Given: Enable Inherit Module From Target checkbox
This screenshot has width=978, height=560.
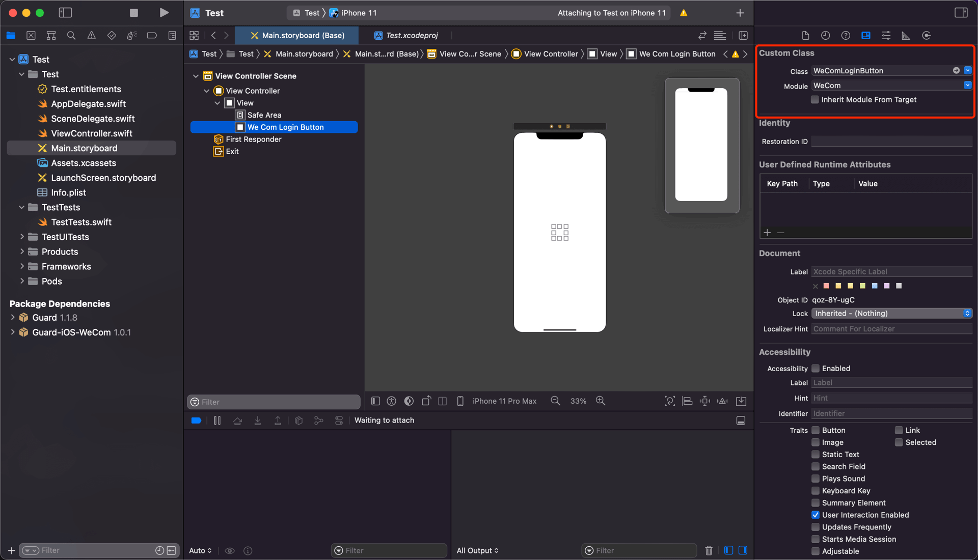Looking at the screenshot, I should tap(815, 100).
